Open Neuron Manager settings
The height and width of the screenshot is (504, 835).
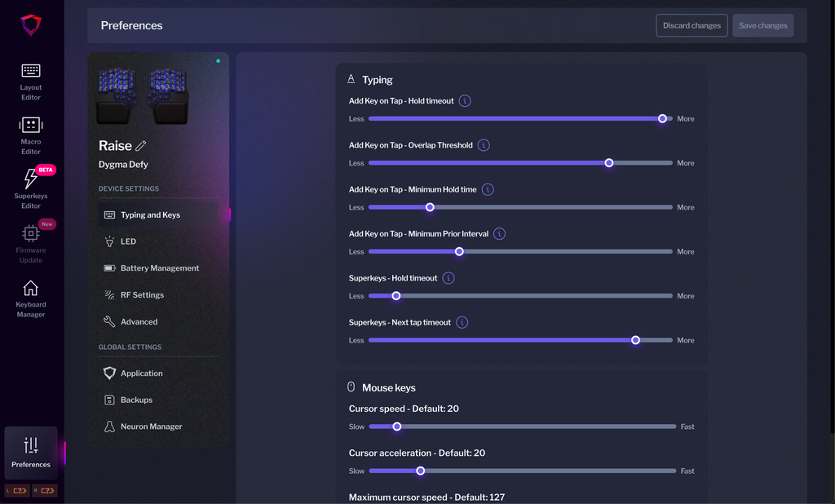click(151, 427)
